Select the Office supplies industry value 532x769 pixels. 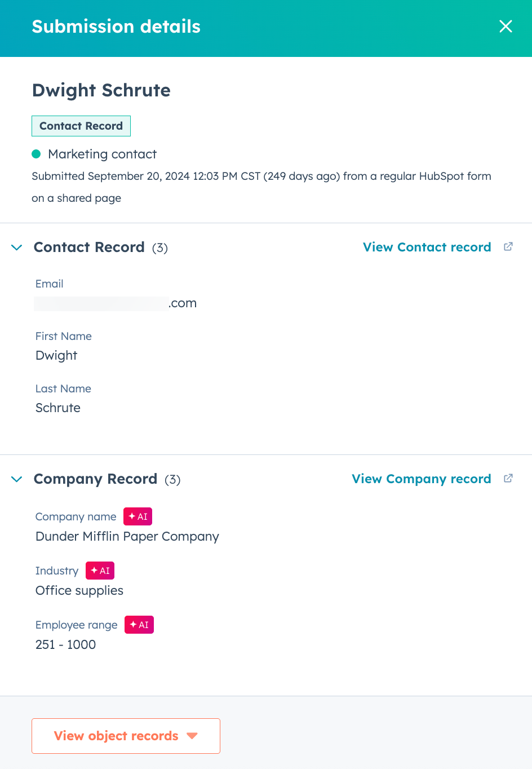[79, 590]
